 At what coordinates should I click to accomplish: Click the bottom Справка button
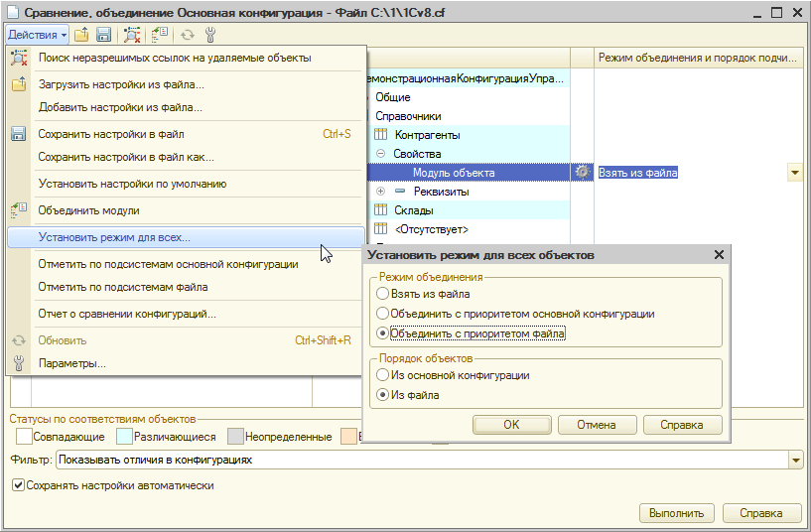(760, 513)
